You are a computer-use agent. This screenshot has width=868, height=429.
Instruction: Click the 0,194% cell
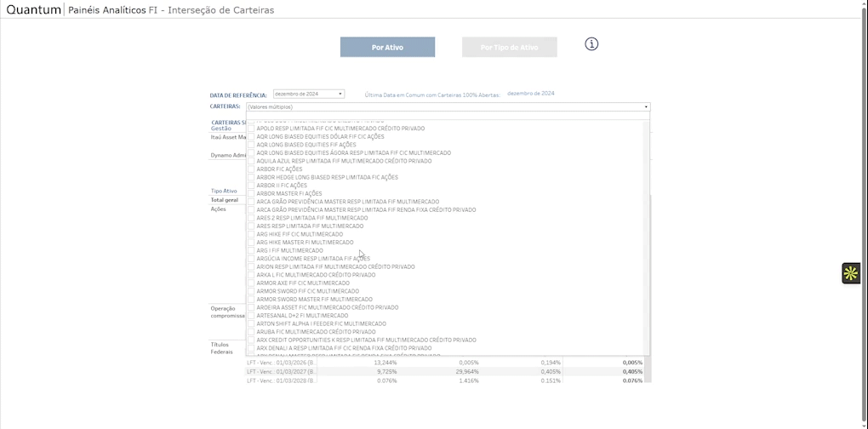(551, 363)
